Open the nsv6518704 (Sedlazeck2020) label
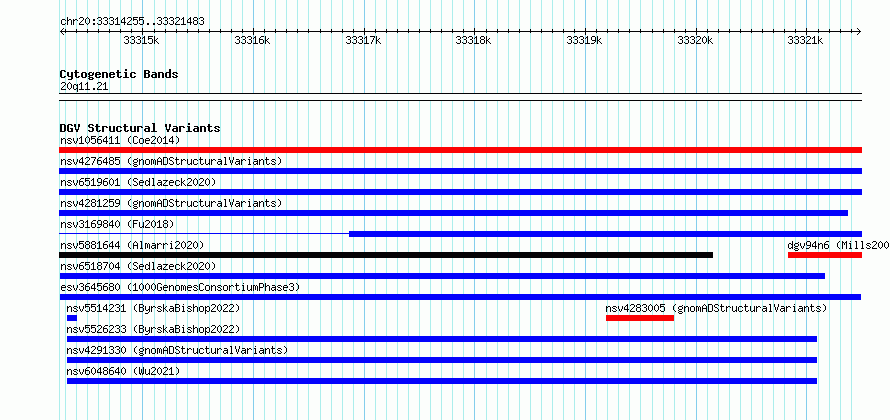 click(x=138, y=266)
